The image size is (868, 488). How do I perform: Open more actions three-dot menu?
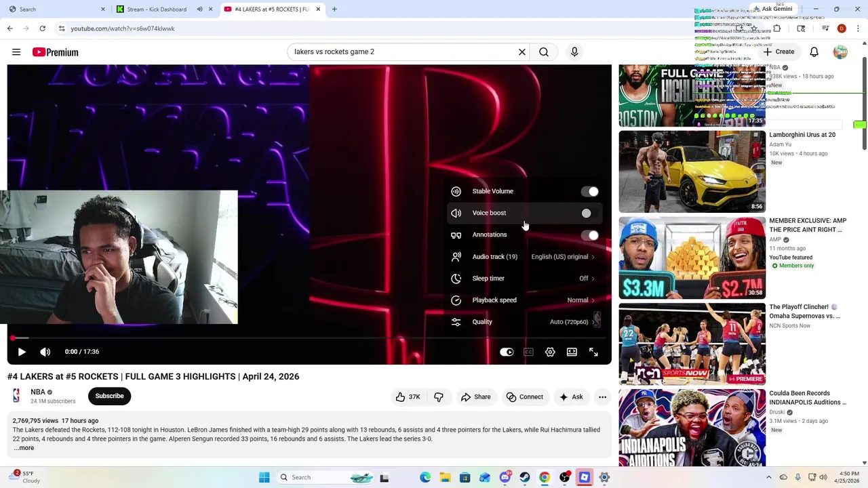[602, 397]
